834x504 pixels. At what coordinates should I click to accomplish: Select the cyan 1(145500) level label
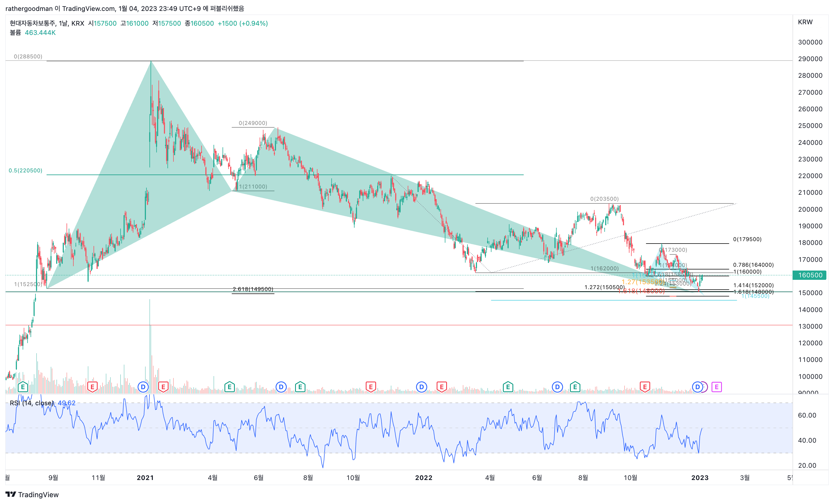[755, 296]
